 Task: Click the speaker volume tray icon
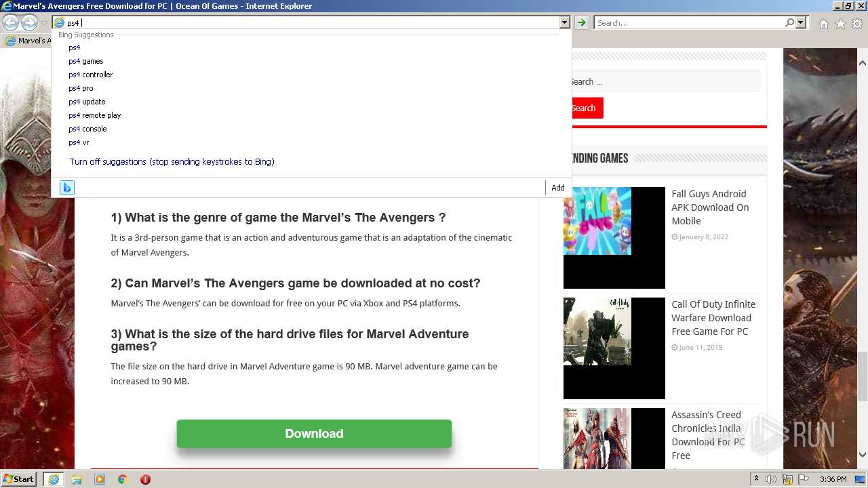(772, 479)
